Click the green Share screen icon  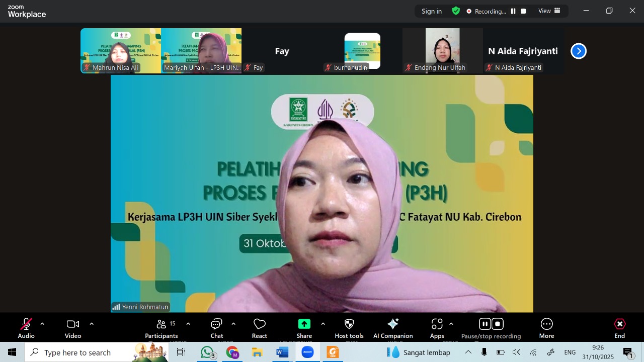(304, 324)
